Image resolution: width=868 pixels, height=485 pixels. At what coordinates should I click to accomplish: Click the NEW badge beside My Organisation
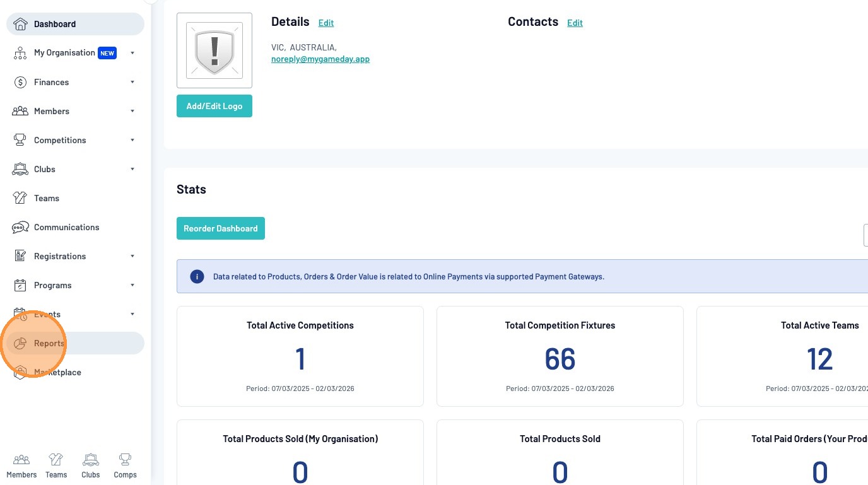tap(107, 53)
